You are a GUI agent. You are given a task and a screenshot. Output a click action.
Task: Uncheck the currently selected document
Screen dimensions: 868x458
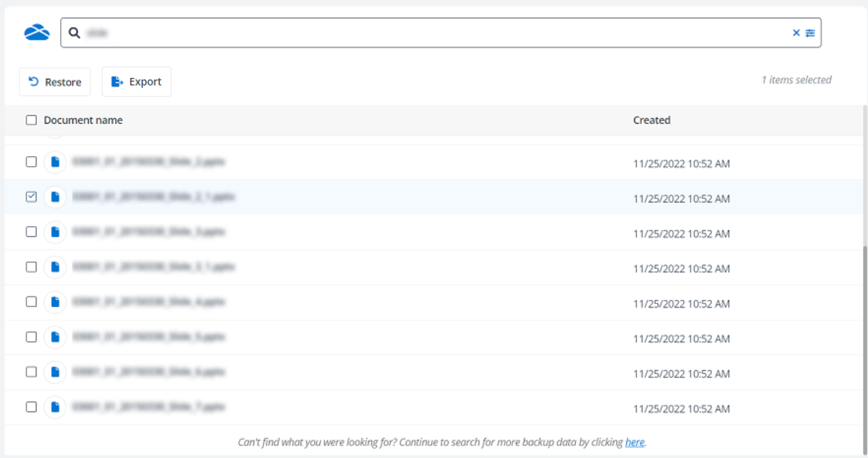click(31, 198)
